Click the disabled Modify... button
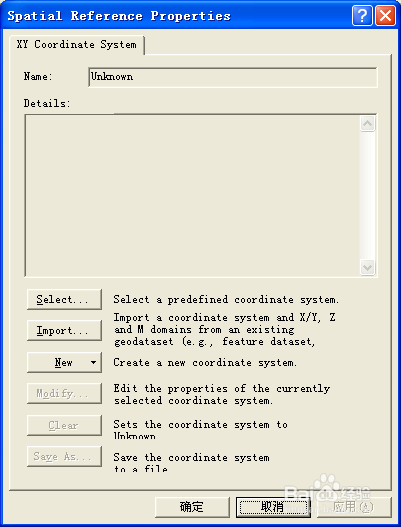Image resolution: width=401 pixels, height=527 pixels. click(x=64, y=393)
